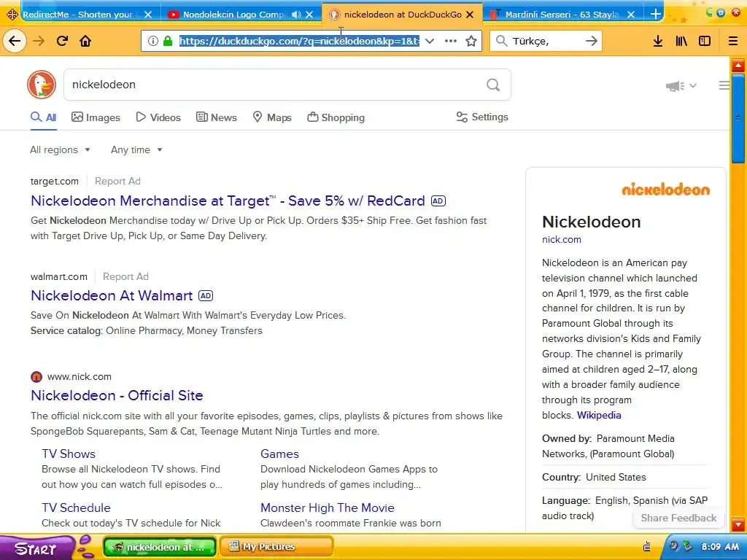This screenshot has width=747, height=560.
Task: Open the Firefox hamburger menu
Action: tap(733, 41)
